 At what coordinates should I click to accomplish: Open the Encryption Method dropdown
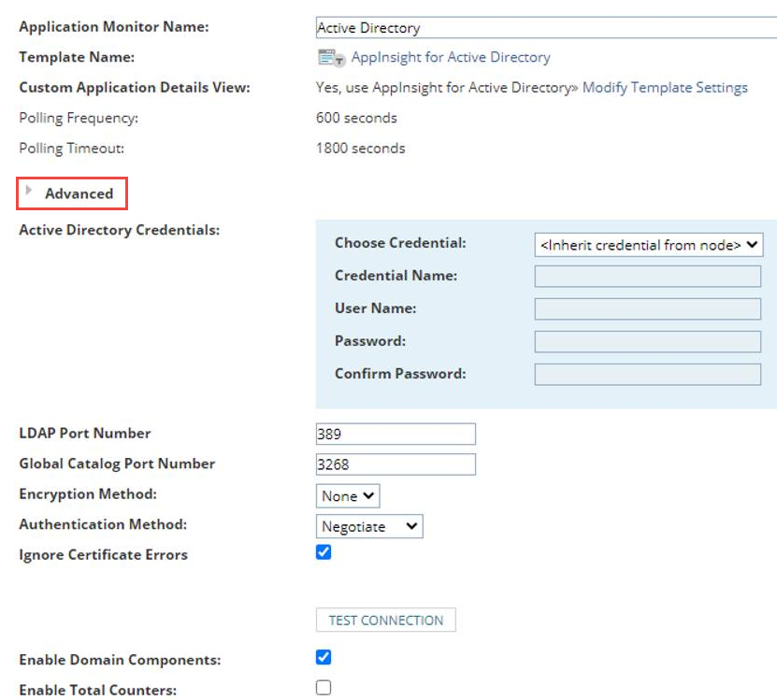coord(348,496)
